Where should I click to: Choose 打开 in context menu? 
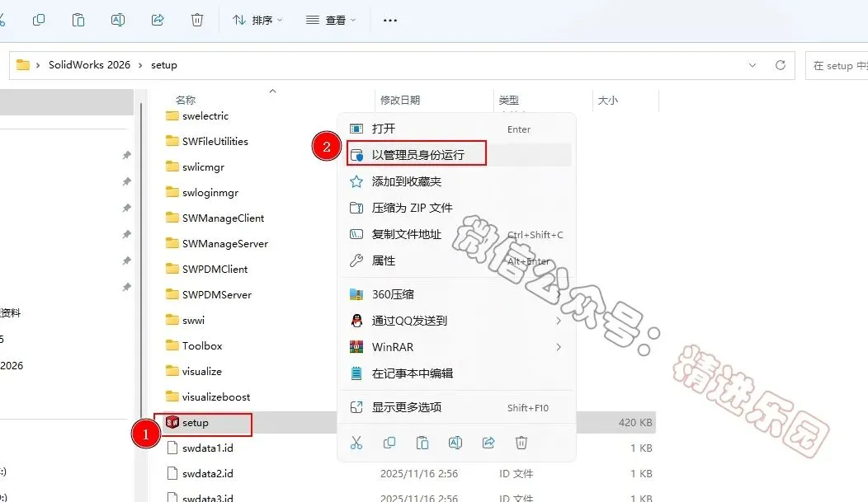(455, 129)
